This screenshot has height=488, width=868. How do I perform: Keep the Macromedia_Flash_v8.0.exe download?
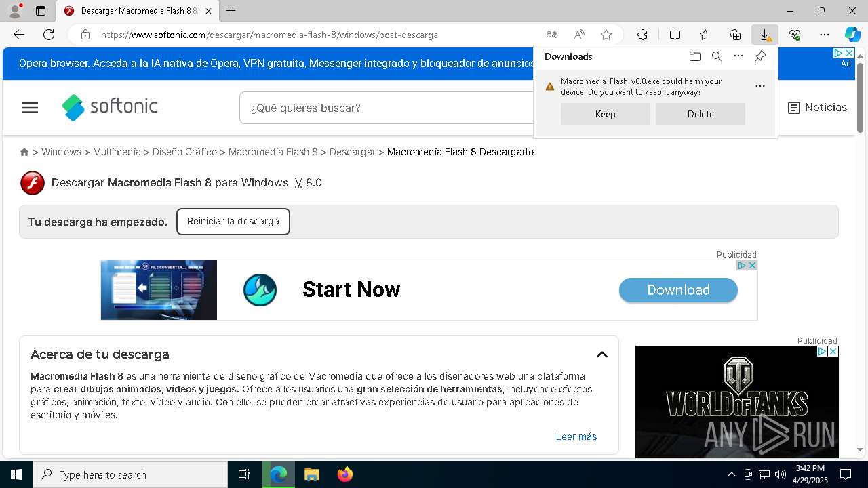pyautogui.click(x=606, y=114)
